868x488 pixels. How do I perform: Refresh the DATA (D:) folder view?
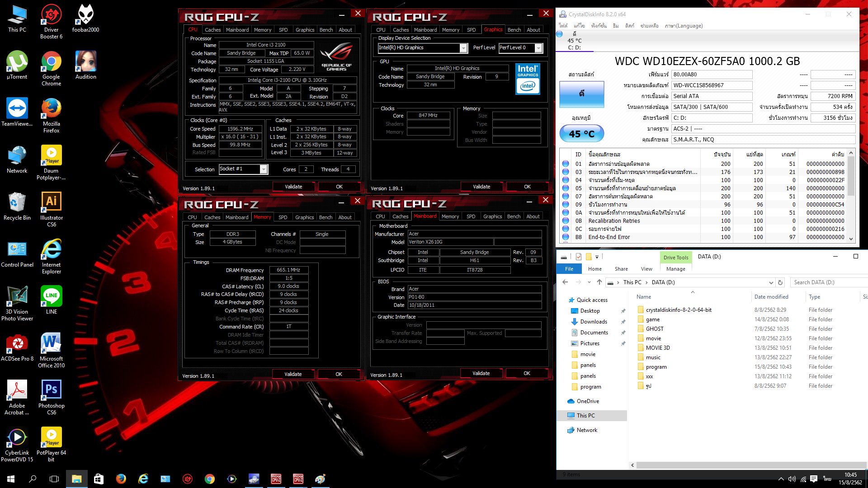tap(780, 282)
